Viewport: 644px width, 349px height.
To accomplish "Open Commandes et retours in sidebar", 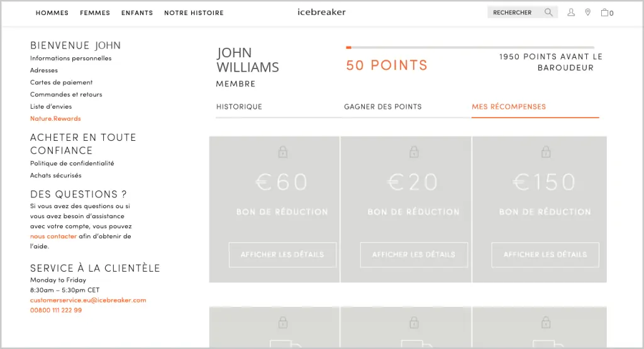I will 66,94.
